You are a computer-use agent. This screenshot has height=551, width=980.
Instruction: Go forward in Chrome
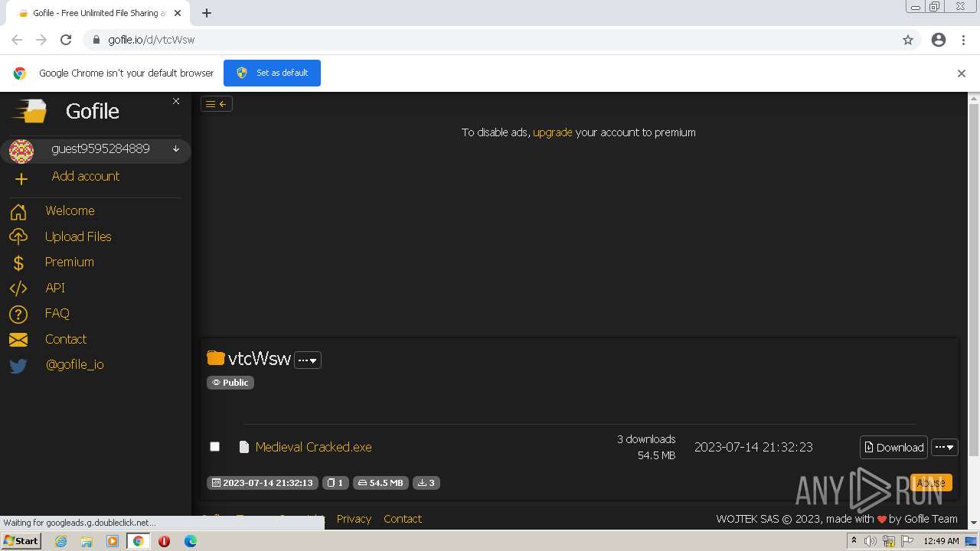(41, 40)
